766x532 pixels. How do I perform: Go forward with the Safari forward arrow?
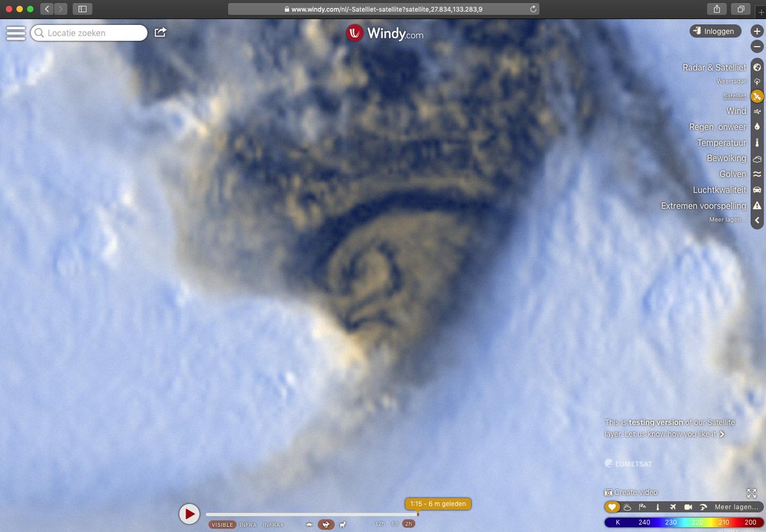[x=61, y=9]
